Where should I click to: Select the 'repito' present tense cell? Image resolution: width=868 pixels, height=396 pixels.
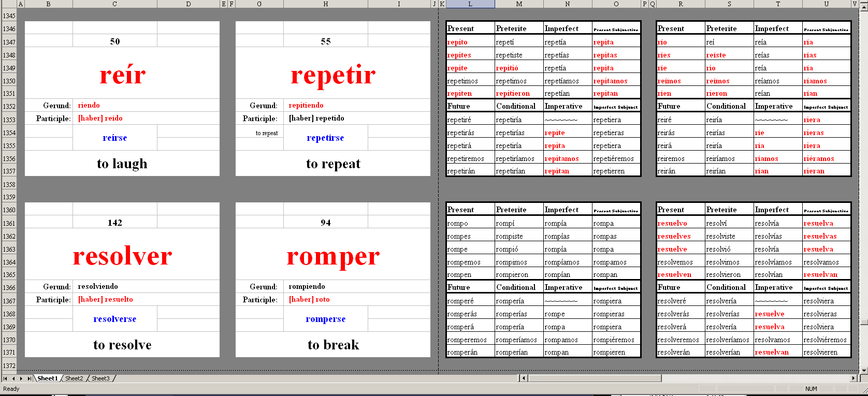pos(470,42)
